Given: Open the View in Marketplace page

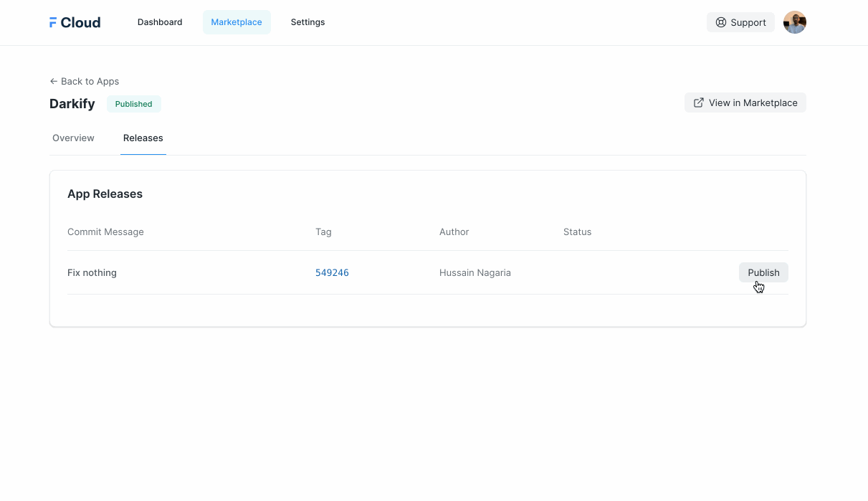Looking at the screenshot, I should (745, 102).
